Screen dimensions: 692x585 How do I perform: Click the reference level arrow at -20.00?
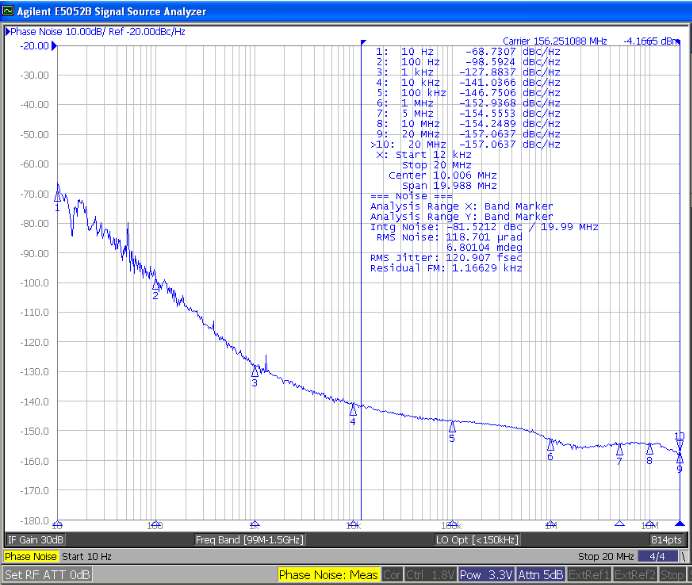[x=53, y=46]
